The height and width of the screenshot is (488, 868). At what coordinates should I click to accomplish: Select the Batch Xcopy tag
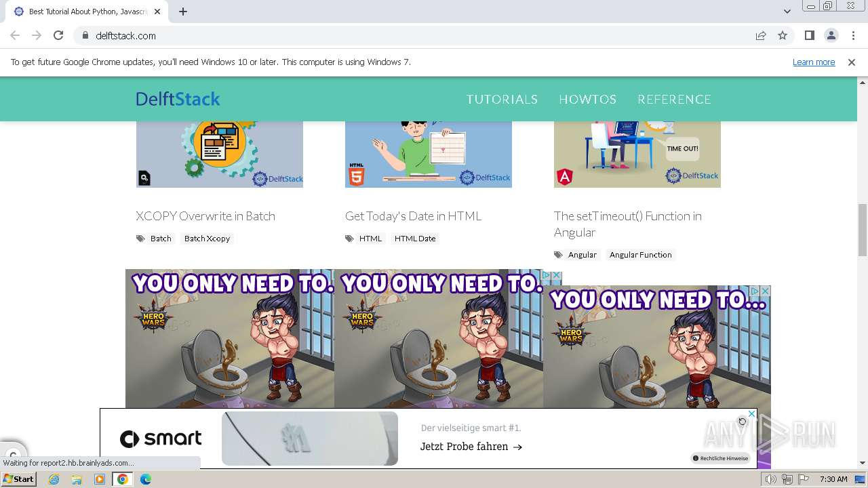[x=207, y=239]
